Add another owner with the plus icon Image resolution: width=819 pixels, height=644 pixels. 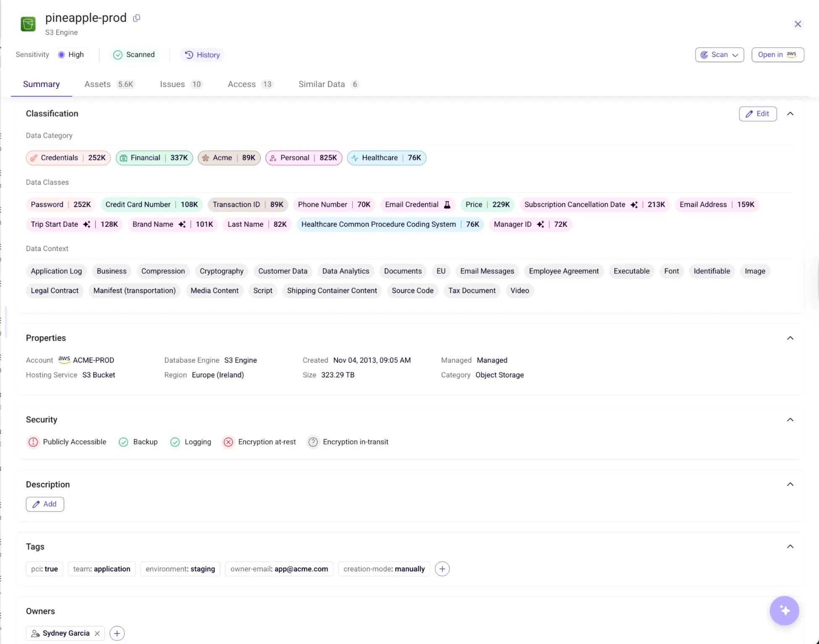pos(117,633)
